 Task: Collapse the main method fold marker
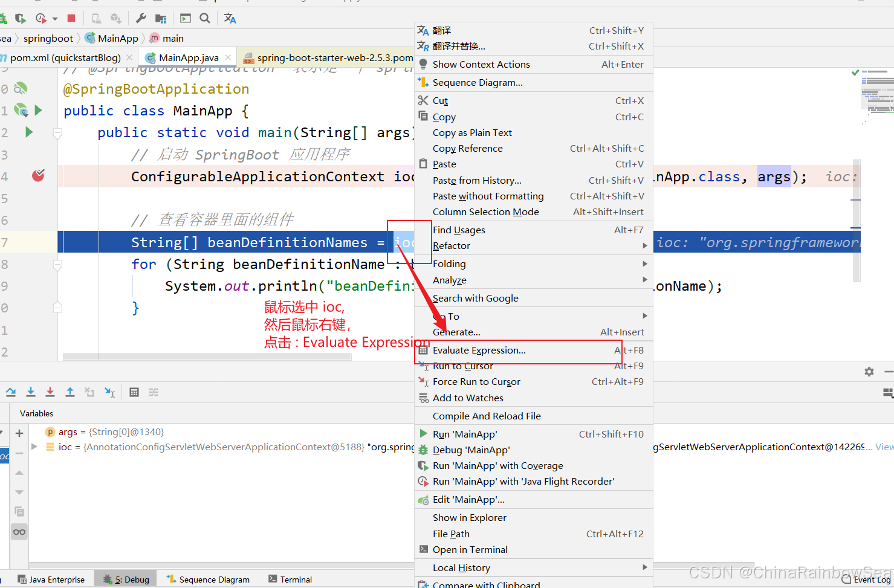pyautogui.click(x=57, y=132)
